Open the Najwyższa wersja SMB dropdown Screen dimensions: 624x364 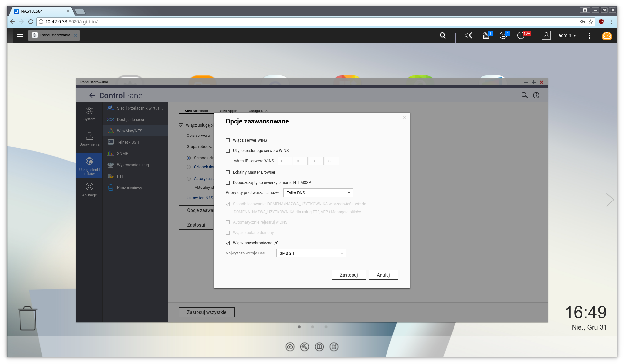(x=311, y=253)
